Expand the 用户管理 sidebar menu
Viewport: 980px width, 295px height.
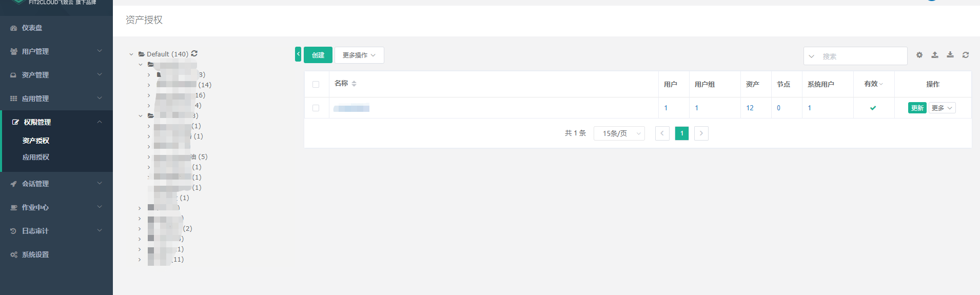click(56, 51)
